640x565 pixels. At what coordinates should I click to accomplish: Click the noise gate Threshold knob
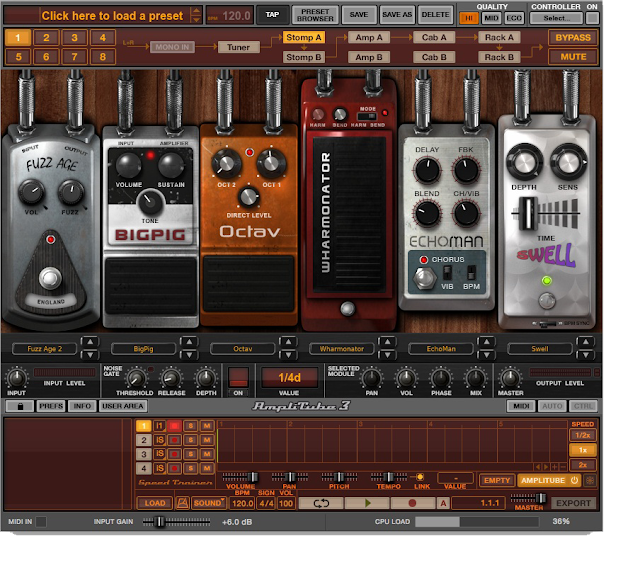click(136, 378)
